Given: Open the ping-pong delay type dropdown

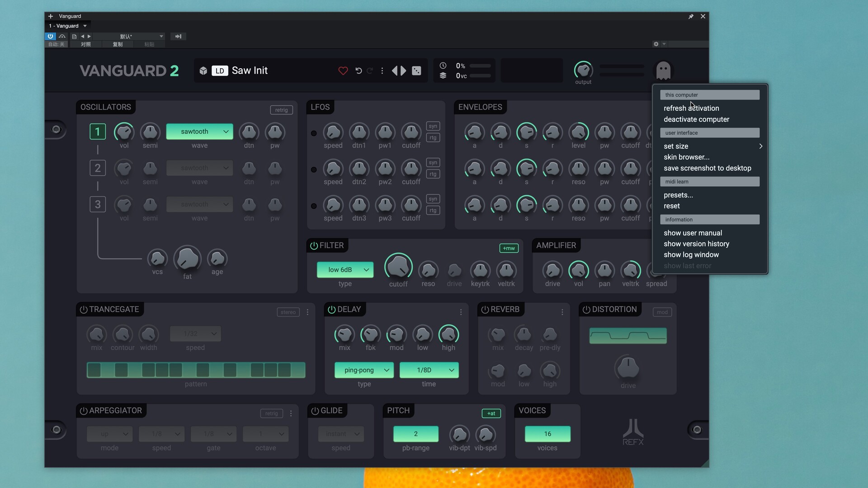Looking at the screenshot, I should (x=364, y=370).
